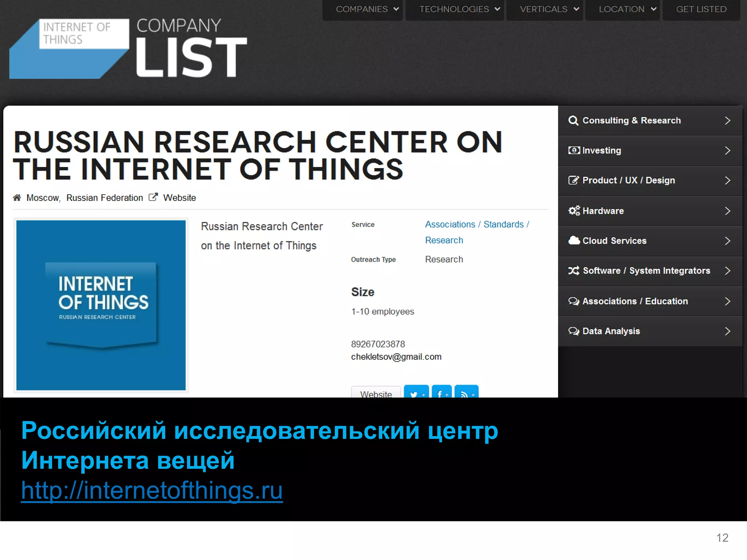Click the Size heading
747x560 pixels.
(363, 292)
